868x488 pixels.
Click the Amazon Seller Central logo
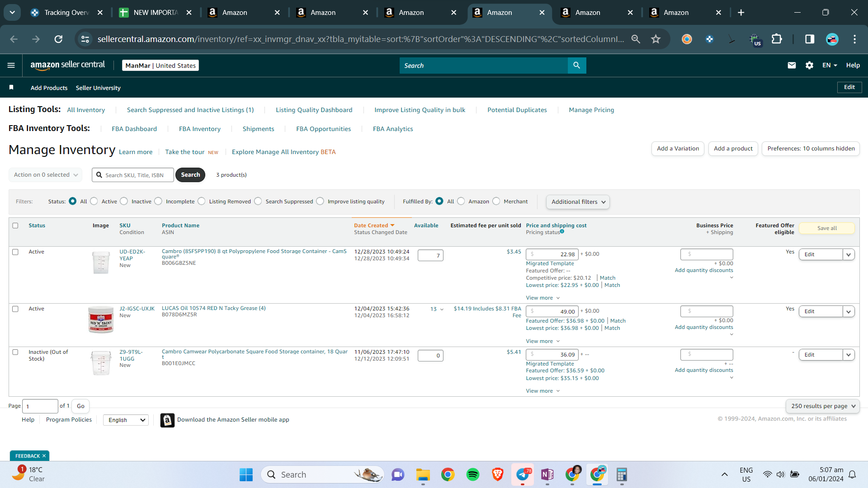pos(68,65)
